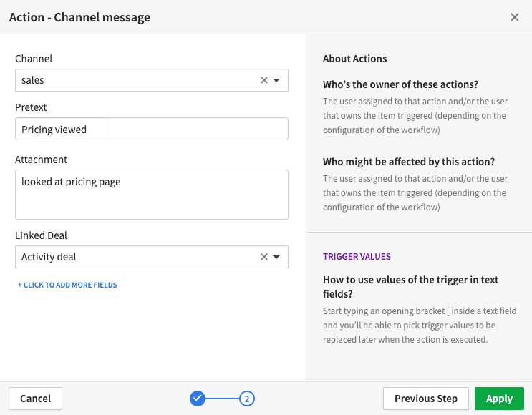Click the Attachment field label
This screenshot has height=415, width=532.
click(41, 160)
